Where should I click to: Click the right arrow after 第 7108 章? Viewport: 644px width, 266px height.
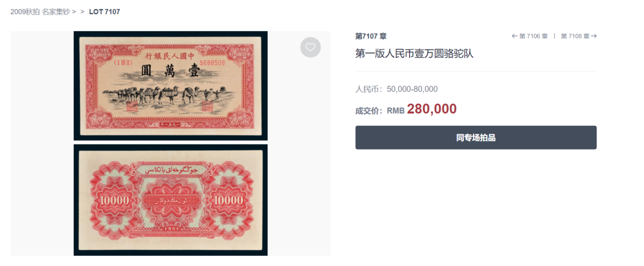pyautogui.click(x=594, y=36)
